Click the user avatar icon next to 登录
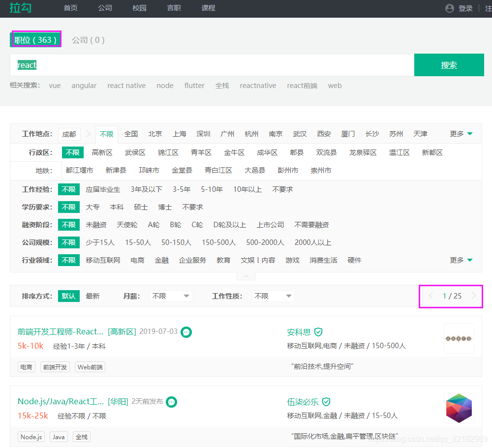The height and width of the screenshot is (448, 492). point(449,8)
